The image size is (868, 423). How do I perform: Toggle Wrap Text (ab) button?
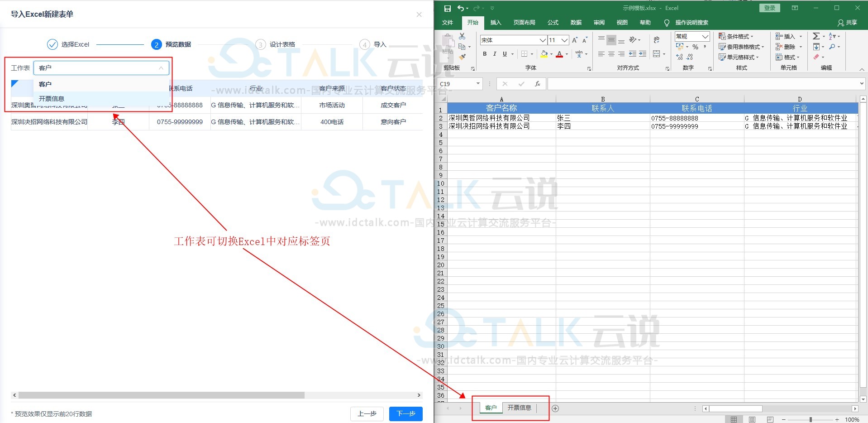coord(657,40)
